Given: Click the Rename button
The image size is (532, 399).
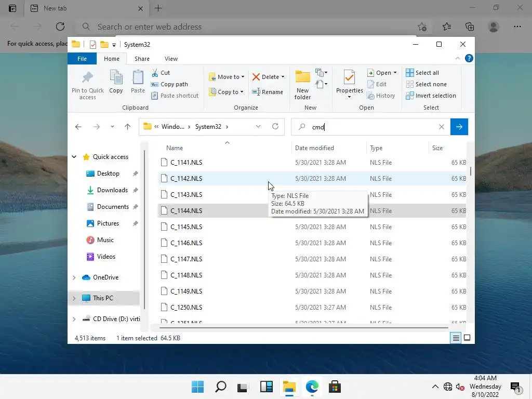Looking at the screenshot, I should tap(268, 92).
